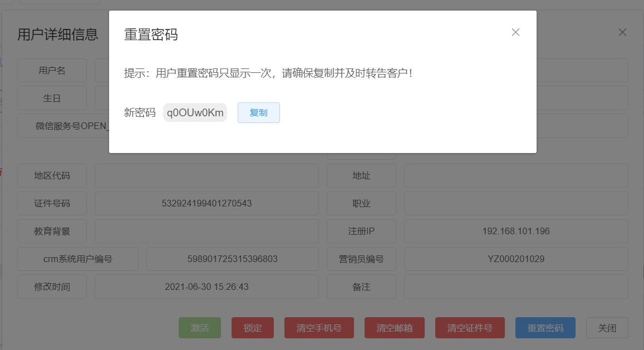Focus the 地区代码 input field
Screen dimensions: 644x350
click(207, 176)
